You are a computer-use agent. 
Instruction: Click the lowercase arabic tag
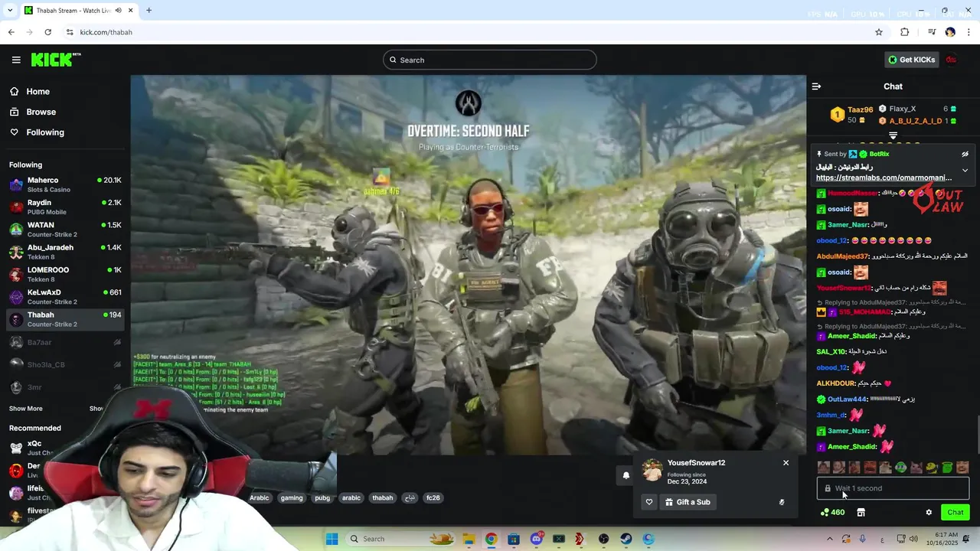[351, 497]
